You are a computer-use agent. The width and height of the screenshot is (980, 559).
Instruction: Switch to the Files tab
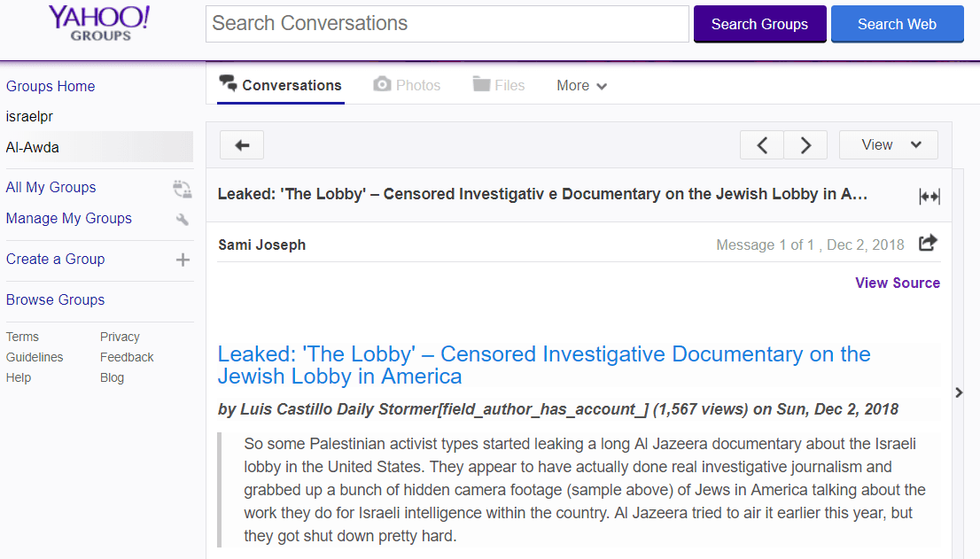pyautogui.click(x=499, y=85)
